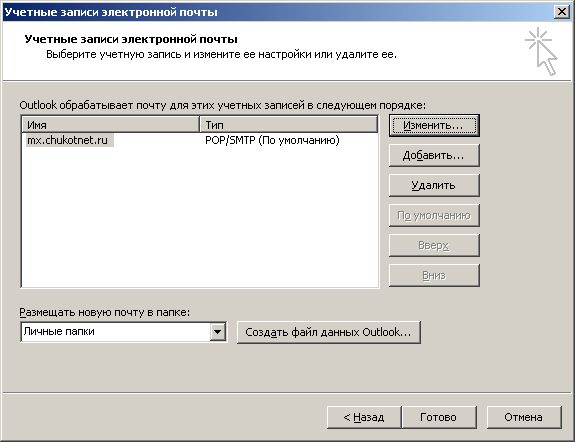Click the cursor wizard icon in the header

tap(541, 51)
